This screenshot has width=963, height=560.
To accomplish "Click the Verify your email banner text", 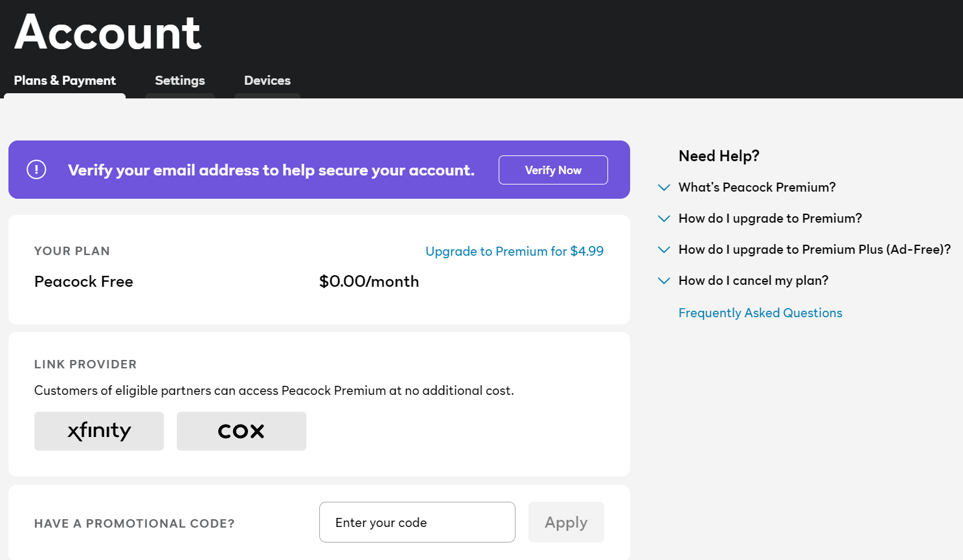I will (x=271, y=170).
